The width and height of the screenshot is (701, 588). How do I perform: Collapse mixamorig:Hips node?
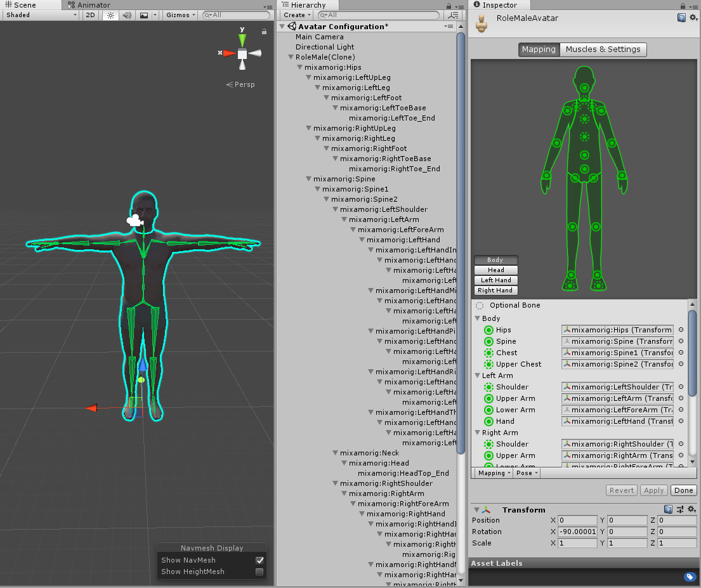[300, 67]
